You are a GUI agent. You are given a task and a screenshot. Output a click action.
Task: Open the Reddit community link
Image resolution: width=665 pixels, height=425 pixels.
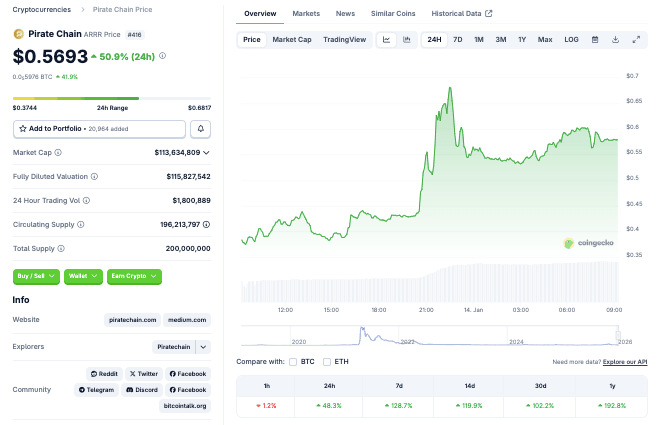click(x=104, y=374)
